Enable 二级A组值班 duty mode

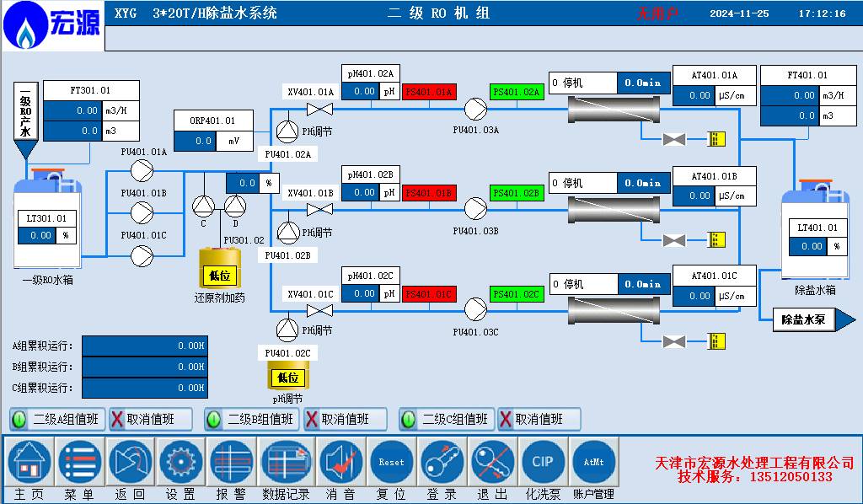point(56,419)
